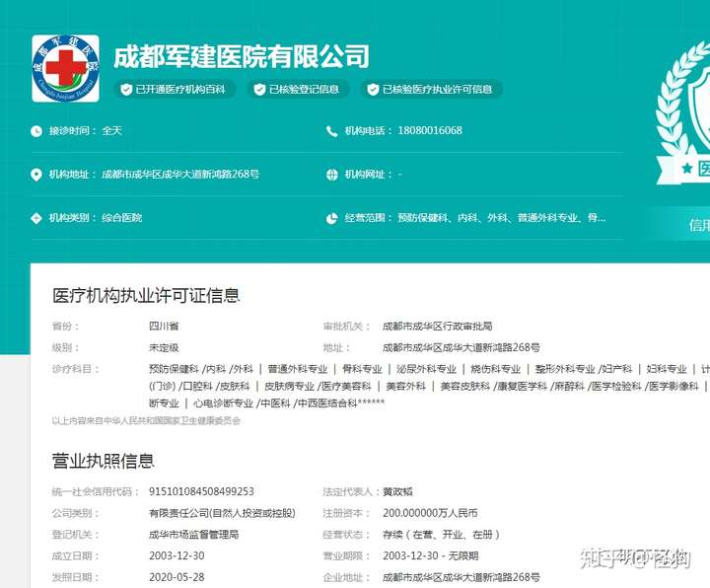This screenshot has height=588, width=710.
Task: Click the registration authority 成华市场监督管理局
Action: [x=194, y=534]
